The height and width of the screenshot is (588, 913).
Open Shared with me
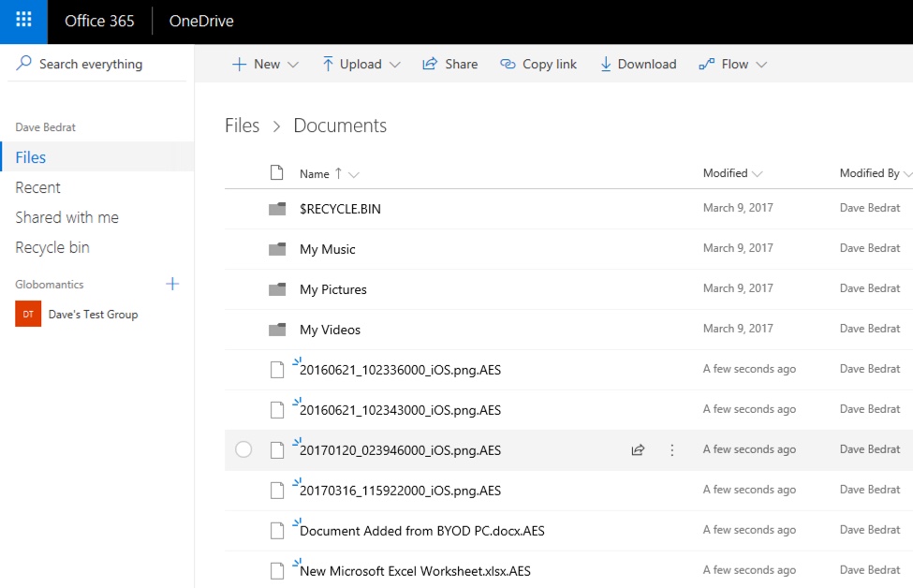point(66,217)
